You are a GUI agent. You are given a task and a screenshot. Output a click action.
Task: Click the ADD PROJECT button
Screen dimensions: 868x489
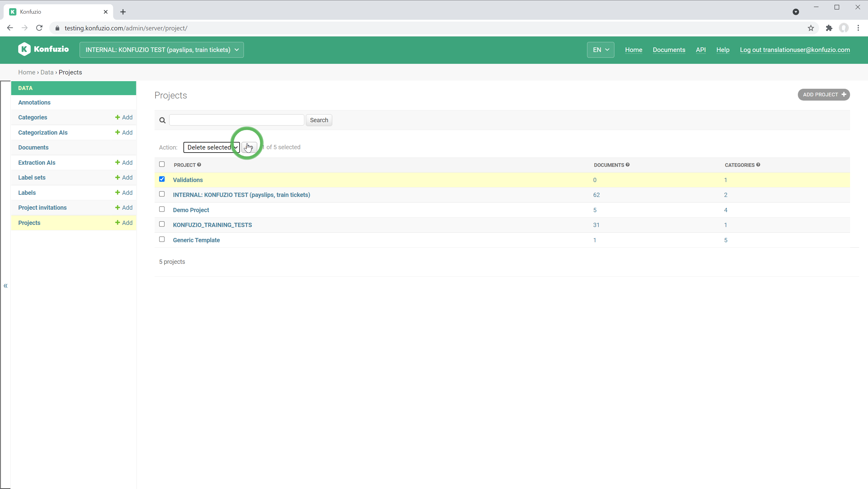click(x=824, y=95)
